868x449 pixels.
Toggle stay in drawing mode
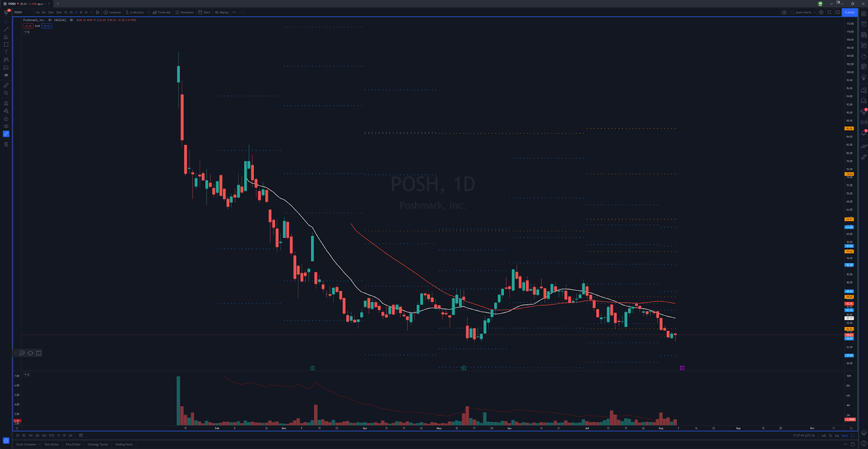pyautogui.click(x=6, y=111)
